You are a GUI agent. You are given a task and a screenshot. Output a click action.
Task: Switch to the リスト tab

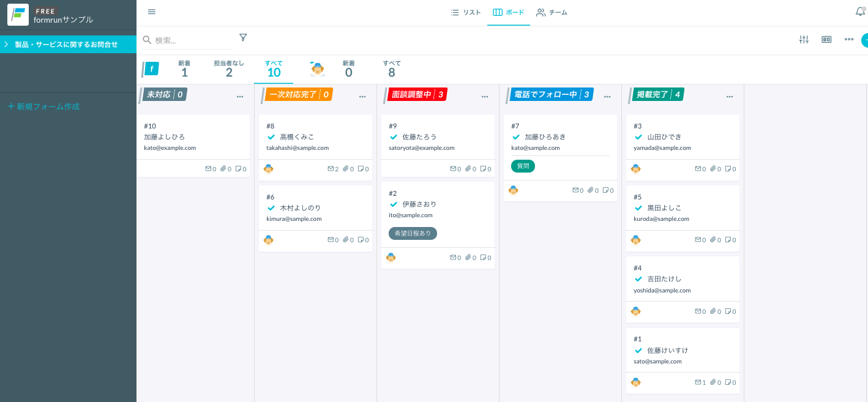[465, 11]
